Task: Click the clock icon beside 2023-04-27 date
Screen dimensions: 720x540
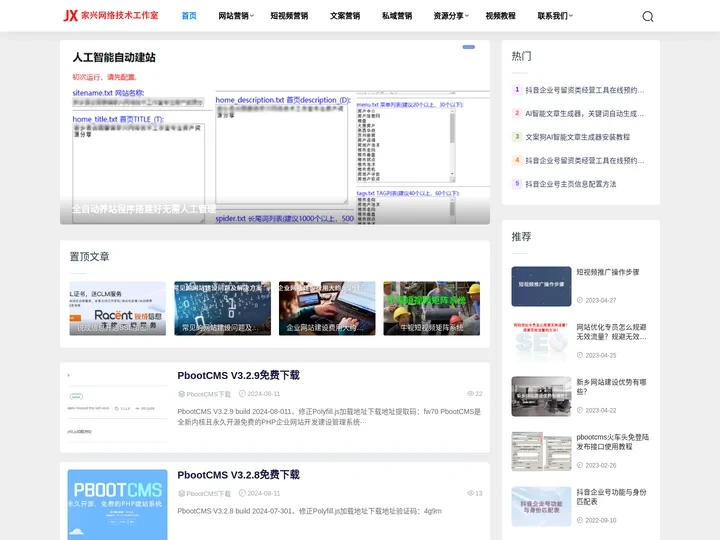Action: [580, 300]
